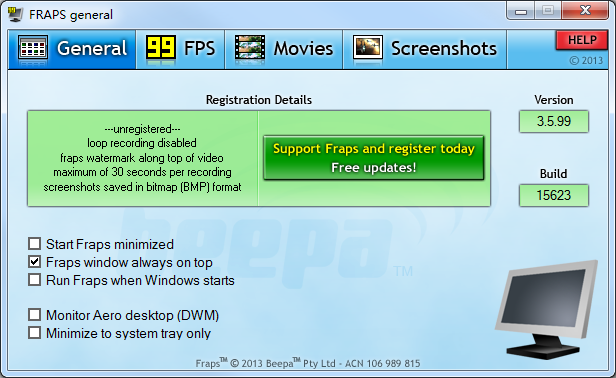Viewport: 616px width, 378px height.
Task: Enable Run Fraps when Windows starts
Action: click(35, 280)
